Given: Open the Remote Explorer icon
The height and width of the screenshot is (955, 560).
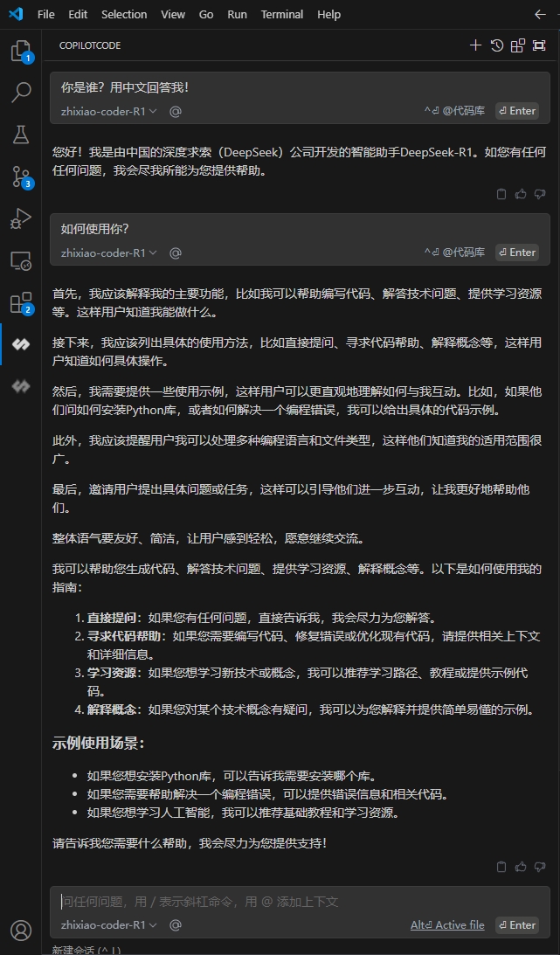Looking at the screenshot, I should [20, 260].
